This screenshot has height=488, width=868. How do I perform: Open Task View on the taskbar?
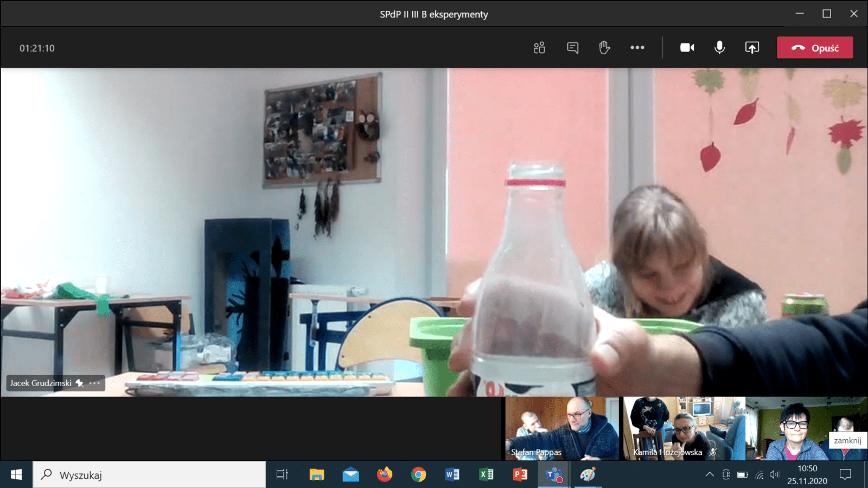pyautogui.click(x=282, y=474)
